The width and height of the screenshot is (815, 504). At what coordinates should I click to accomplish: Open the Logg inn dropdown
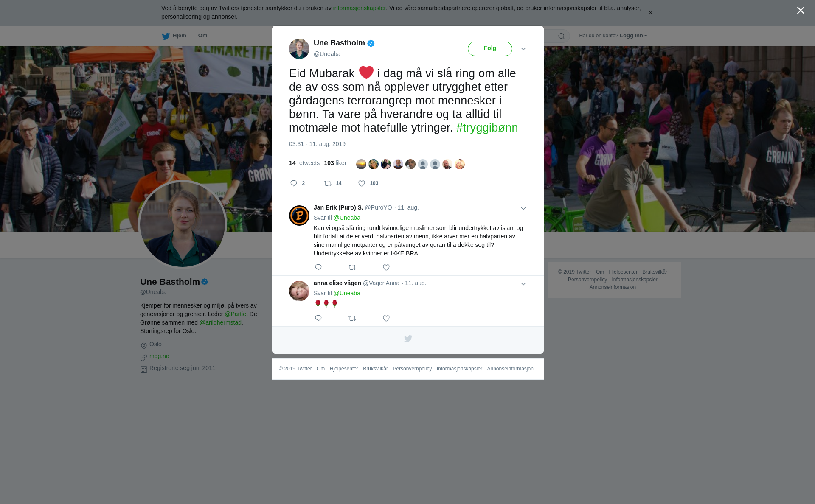pos(633,36)
